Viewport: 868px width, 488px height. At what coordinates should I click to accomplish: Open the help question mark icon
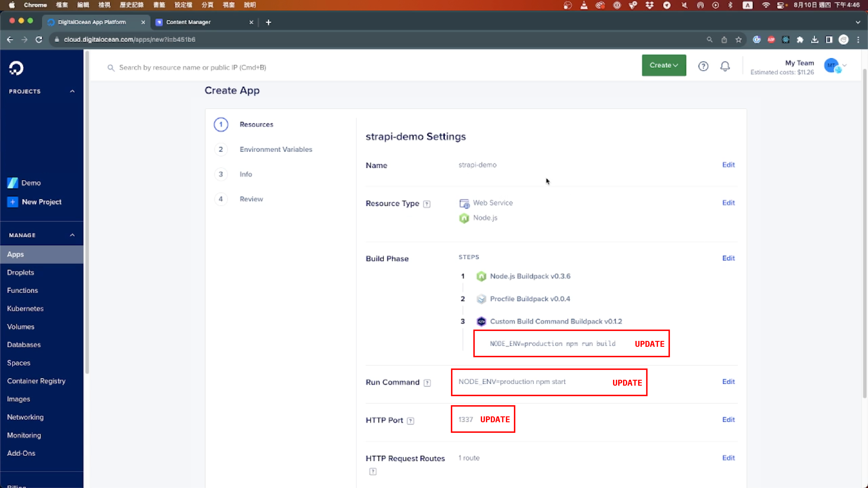pos(703,66)
